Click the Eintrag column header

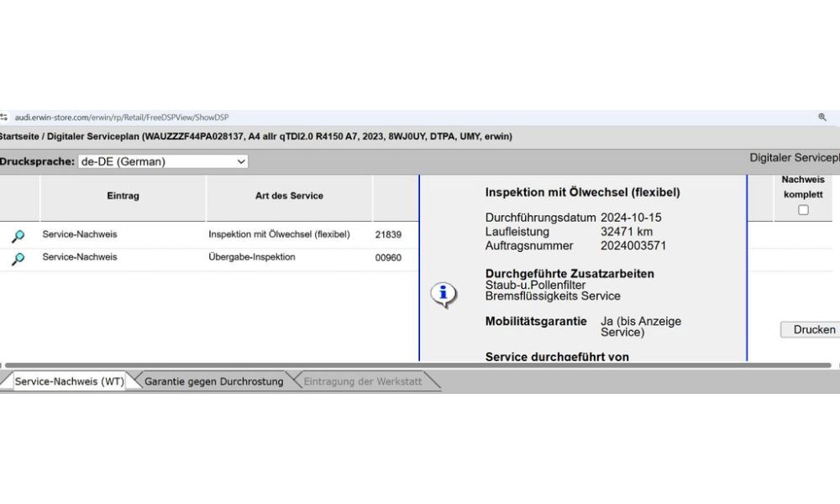coord(123,196)
